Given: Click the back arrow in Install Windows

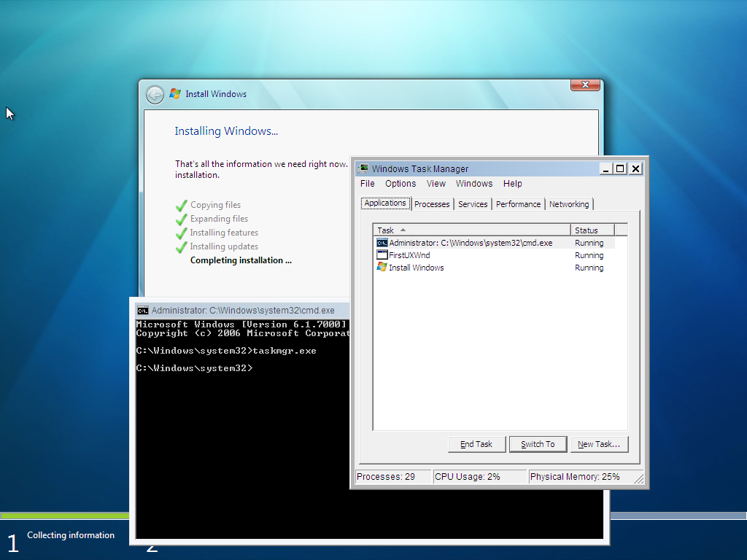Looking at the screenshot, I should click(155, 95).
